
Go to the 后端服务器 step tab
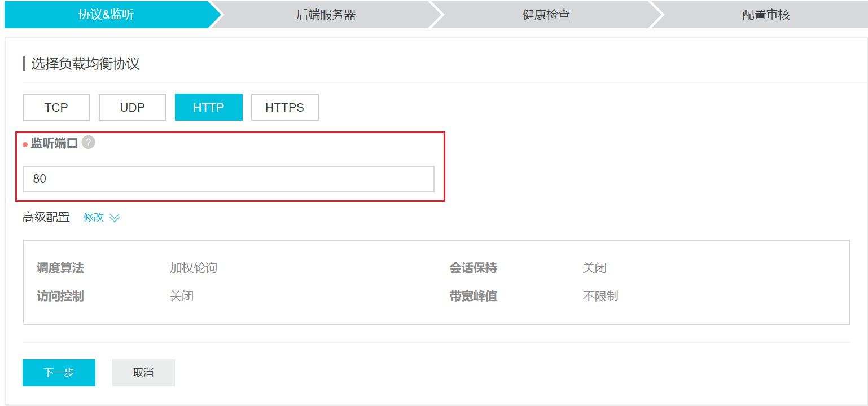pos(326,15)
